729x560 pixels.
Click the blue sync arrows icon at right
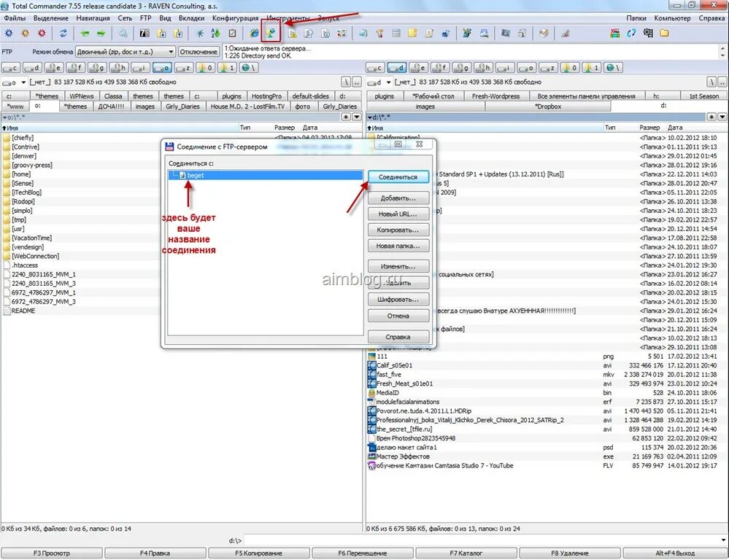(x=631, y=33)
